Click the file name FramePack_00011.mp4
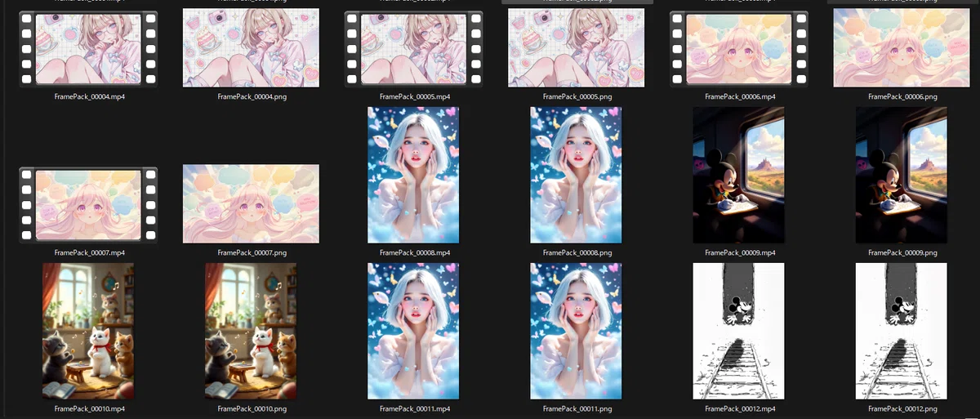980x419 pixels. (x=414, y=408)
